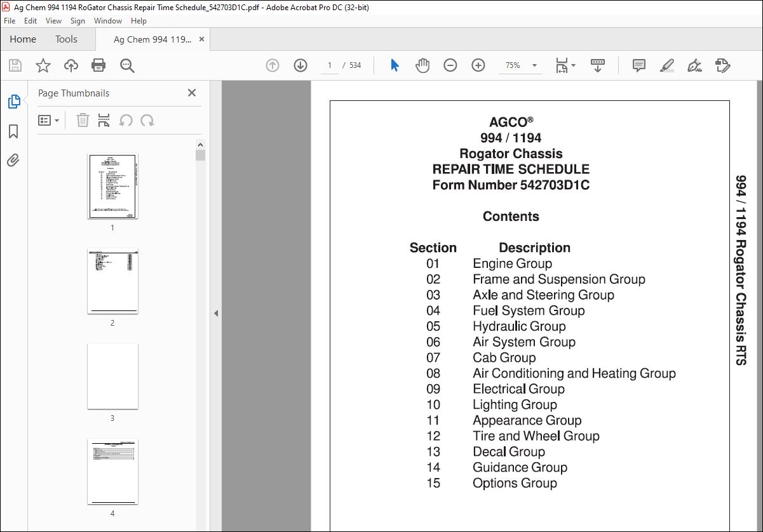The image size is (763, 532).
Task: Click 'Air Conditioning and Heating Group' entry
Action: [x=574, y=373]
